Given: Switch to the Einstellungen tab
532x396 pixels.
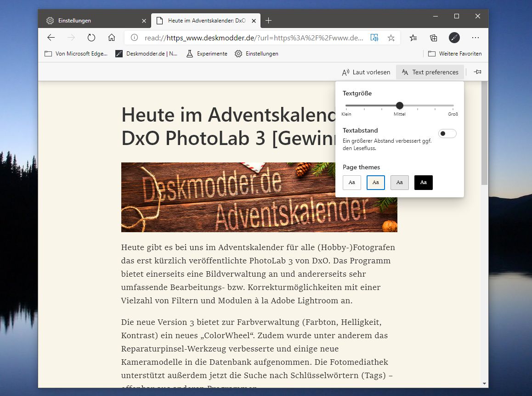Looking at the screenshot, I should click(95, 21).
